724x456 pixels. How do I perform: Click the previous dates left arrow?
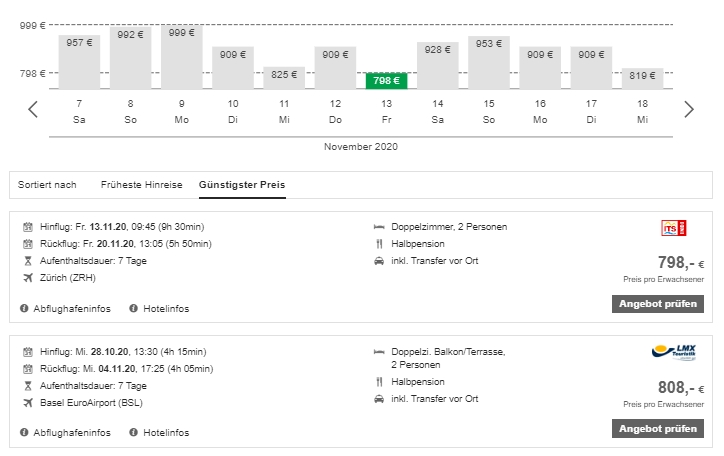tap(33, 110)
